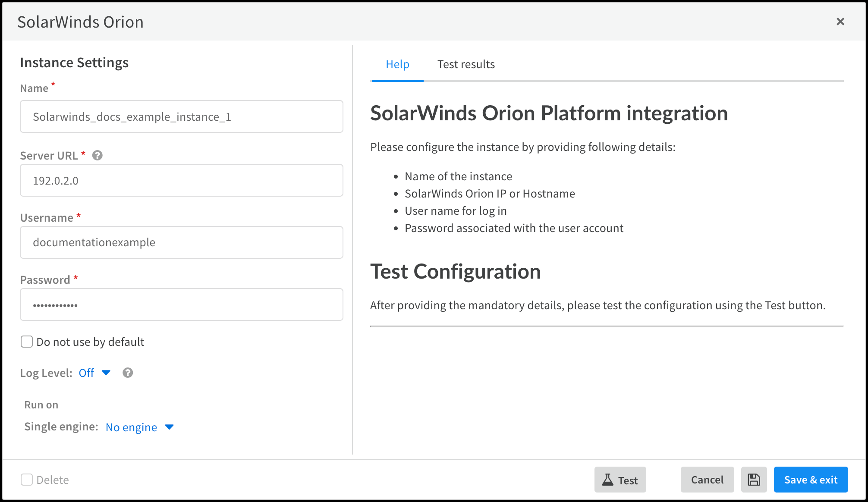Click into the Name input field
This screenshot has height=502, width=868.
(181, 116)
